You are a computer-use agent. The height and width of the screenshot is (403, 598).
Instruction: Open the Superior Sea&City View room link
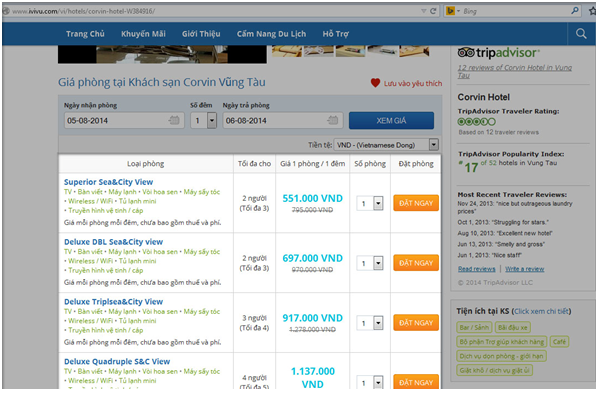[x=108, y=182]
